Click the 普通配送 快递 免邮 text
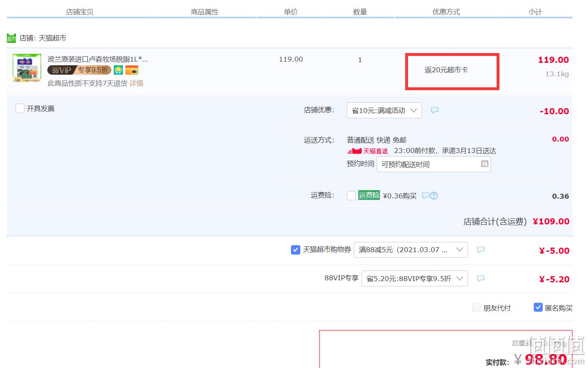The image size is (588, 368). 377,140
